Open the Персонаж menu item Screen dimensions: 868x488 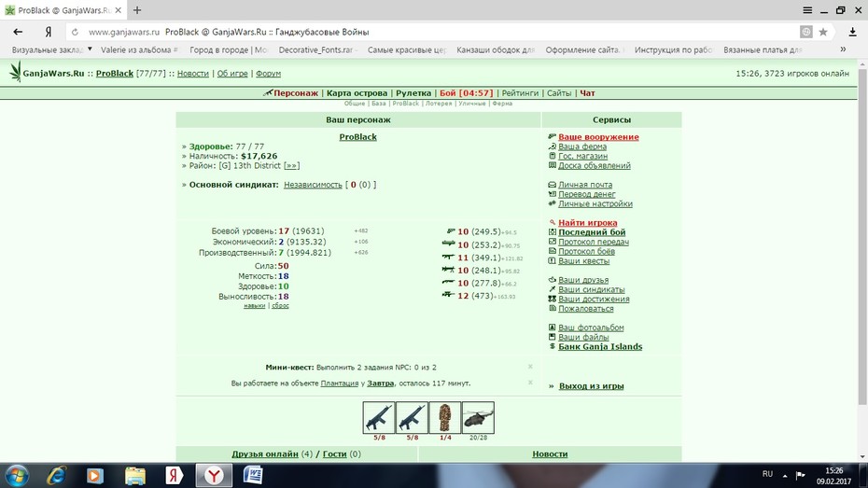296,93
